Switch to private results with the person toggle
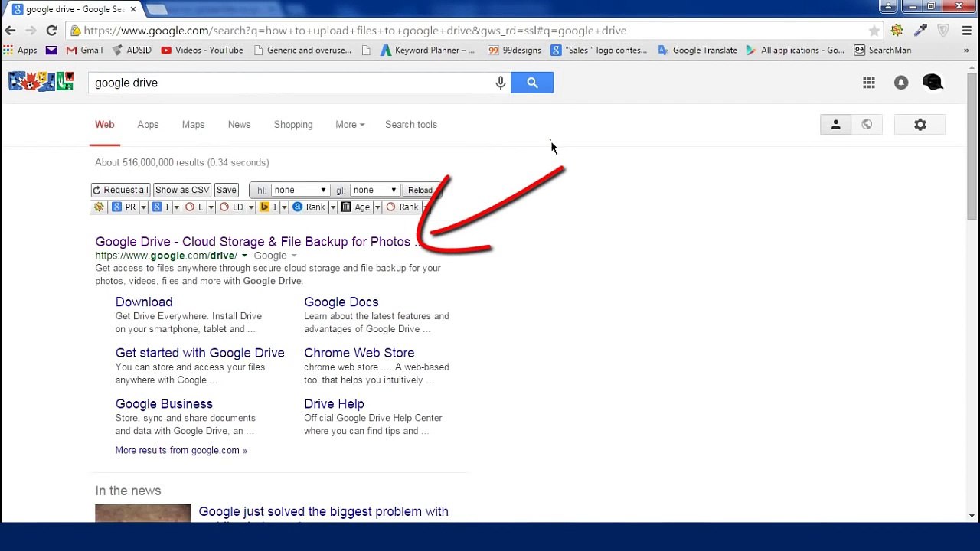This screenshot has width=980, height=551. (835, 125)
